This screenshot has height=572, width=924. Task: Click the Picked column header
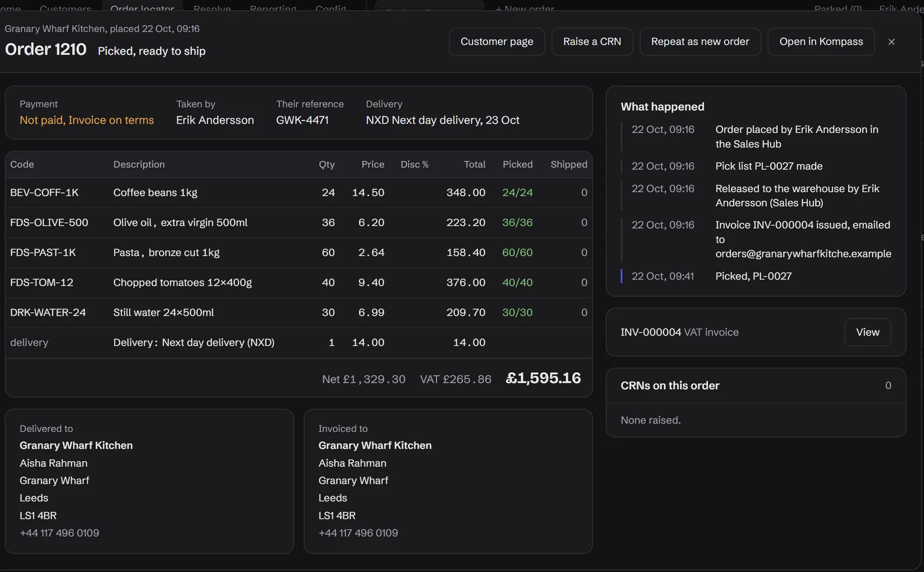[517, 165]
